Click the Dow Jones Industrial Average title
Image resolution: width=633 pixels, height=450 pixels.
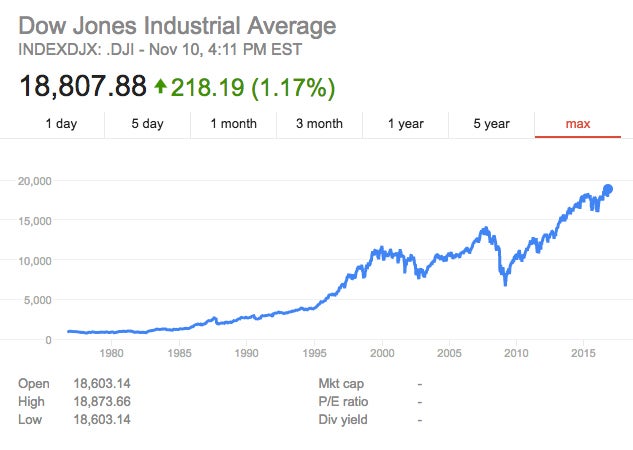(178, 26)
